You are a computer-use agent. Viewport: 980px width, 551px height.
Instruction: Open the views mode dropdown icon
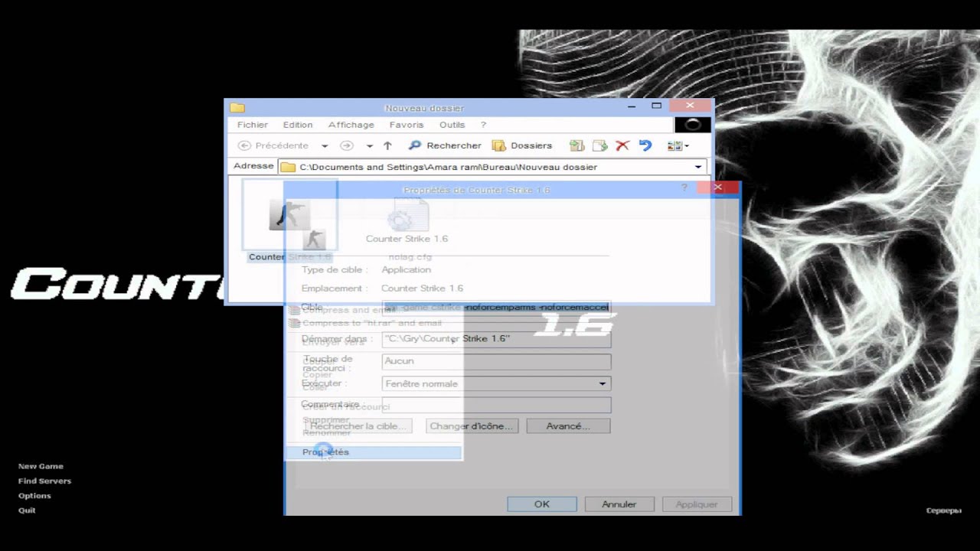(x=678, y=145)
